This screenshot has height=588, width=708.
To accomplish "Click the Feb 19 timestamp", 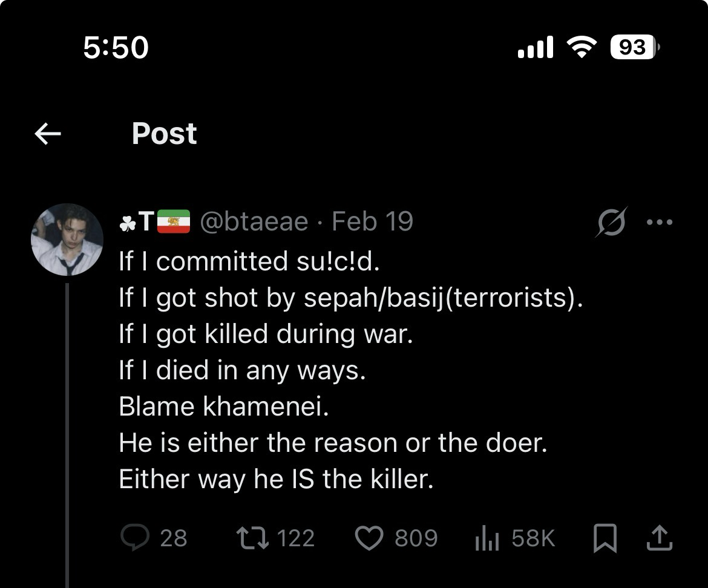I will click(372, 222).
